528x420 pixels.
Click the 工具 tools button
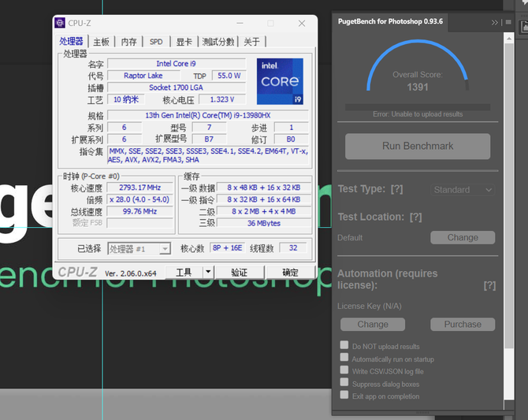pyautogui.click(x=184, y=272)
